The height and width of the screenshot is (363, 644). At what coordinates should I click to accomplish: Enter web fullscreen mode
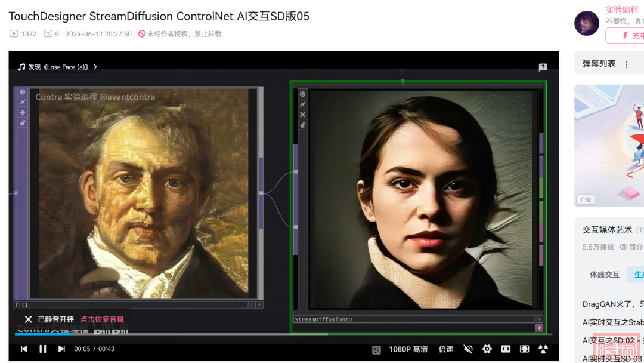pos(506,349)
